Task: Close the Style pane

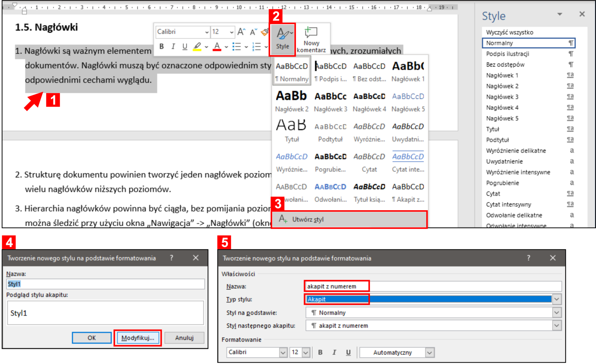Action: 582,14
